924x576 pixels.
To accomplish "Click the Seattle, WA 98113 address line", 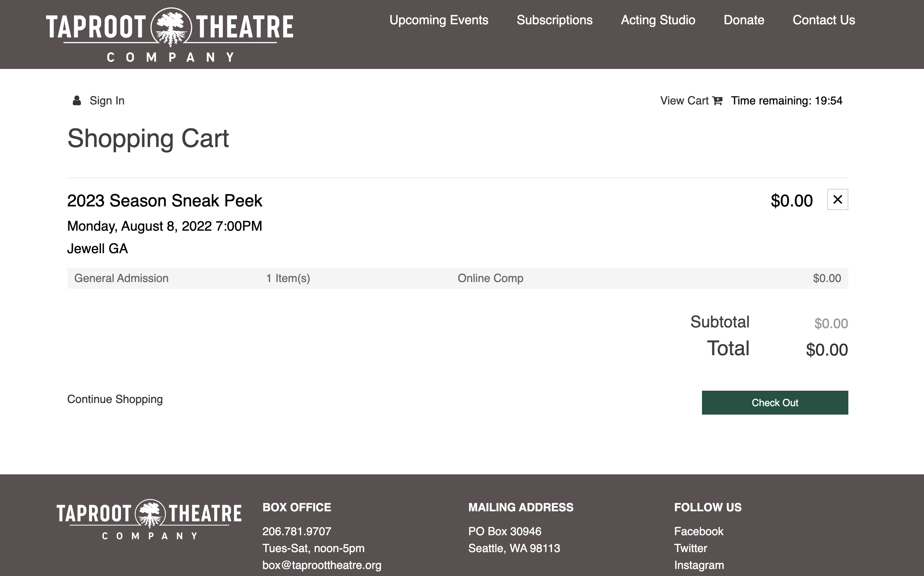I will (514, 548).
